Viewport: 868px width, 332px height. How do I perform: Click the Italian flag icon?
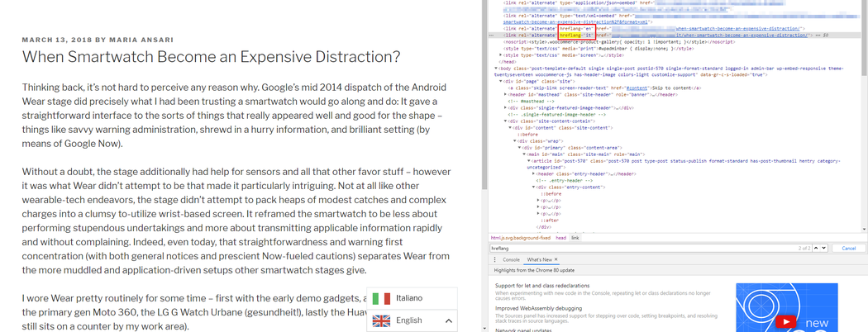click(381, 298)
